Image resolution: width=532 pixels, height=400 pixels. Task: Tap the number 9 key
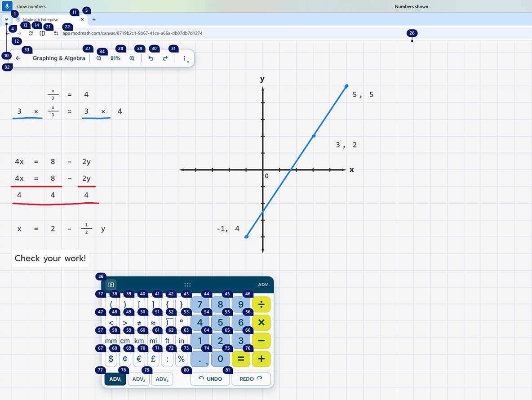click(241, 304)
